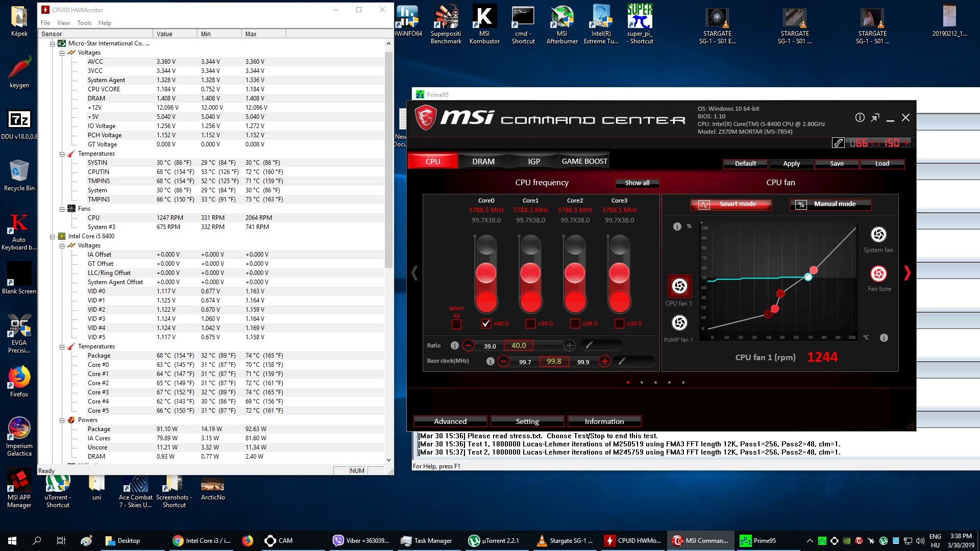Open Superposition Benchmark desktop icon
The image size is (980, 551).
coord(446,24)
